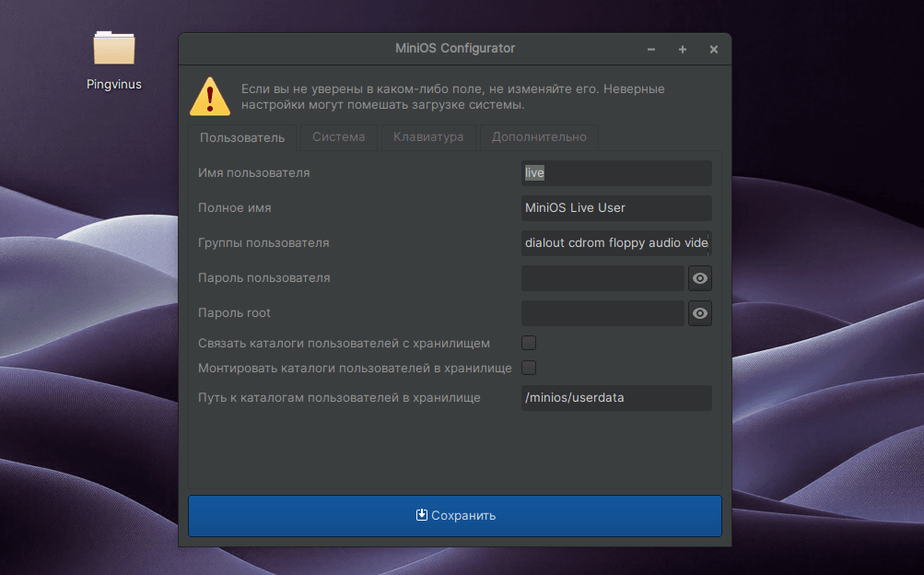Reveal the root password with eye icon
This screenshot has height=575, width=924.
pos(700,313)
